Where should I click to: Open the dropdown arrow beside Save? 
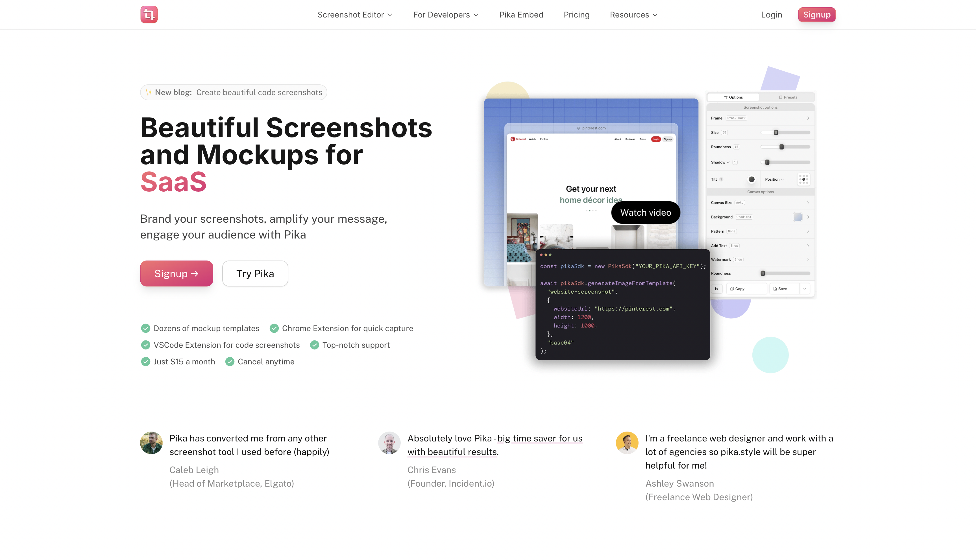(805, 289)
